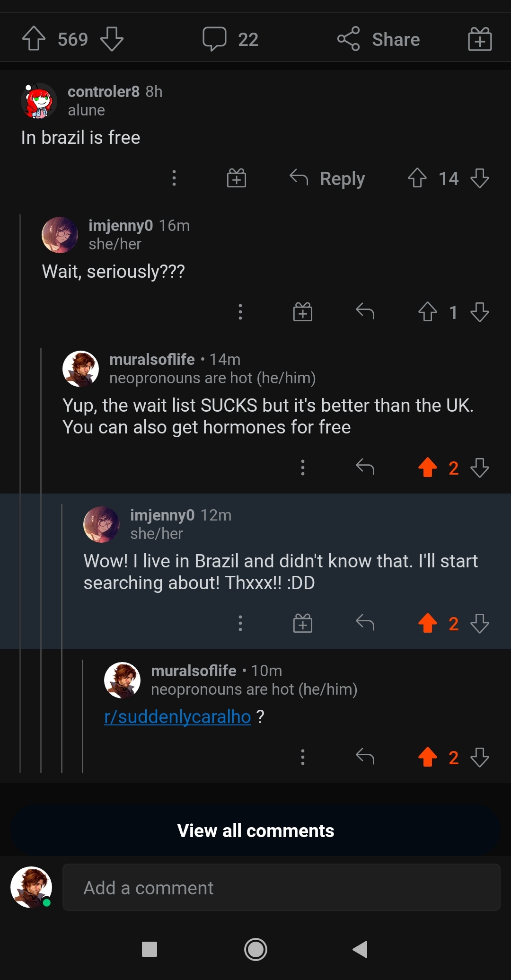Remove upvote from muralsoflife's hormones comment
Image resolution: width=511 pixels, height=980 pixels.
428,468
